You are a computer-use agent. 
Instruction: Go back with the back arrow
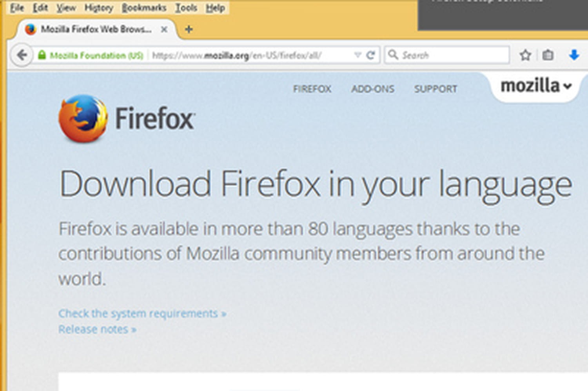click(22, 55)
